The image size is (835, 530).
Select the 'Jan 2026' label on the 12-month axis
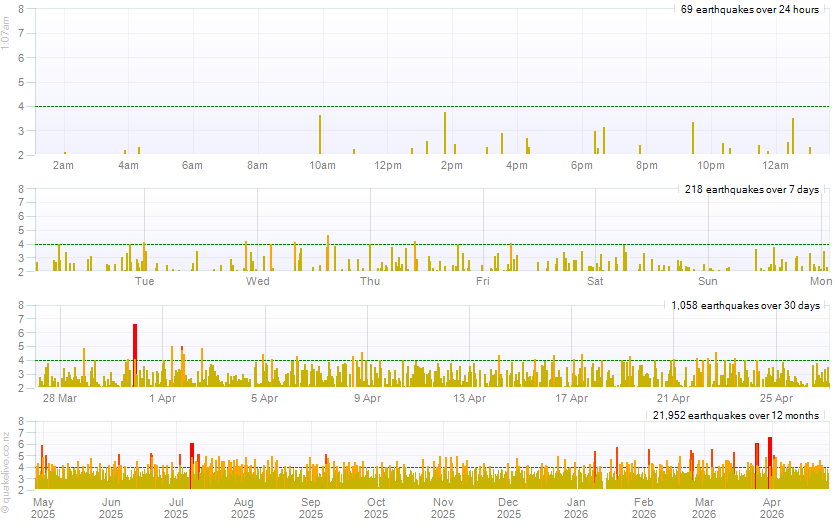click(577, 508)
